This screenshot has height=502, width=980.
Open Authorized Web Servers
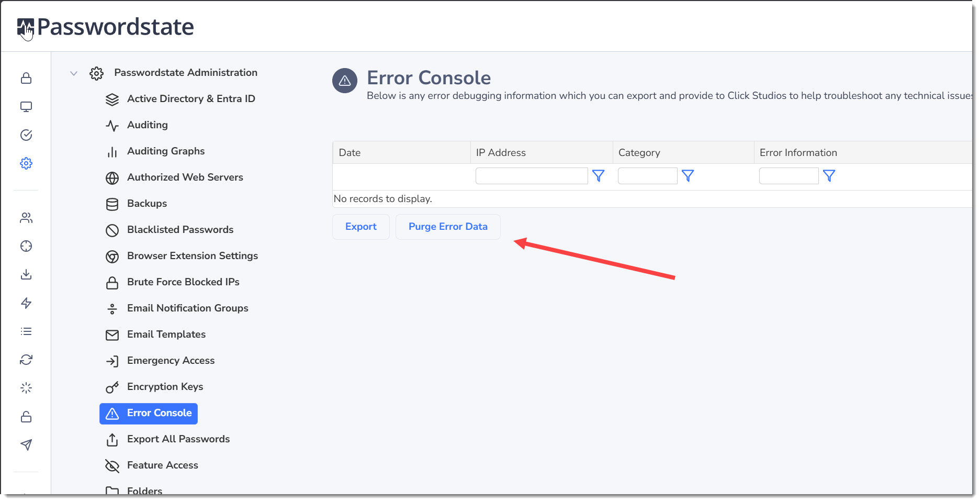185,177
